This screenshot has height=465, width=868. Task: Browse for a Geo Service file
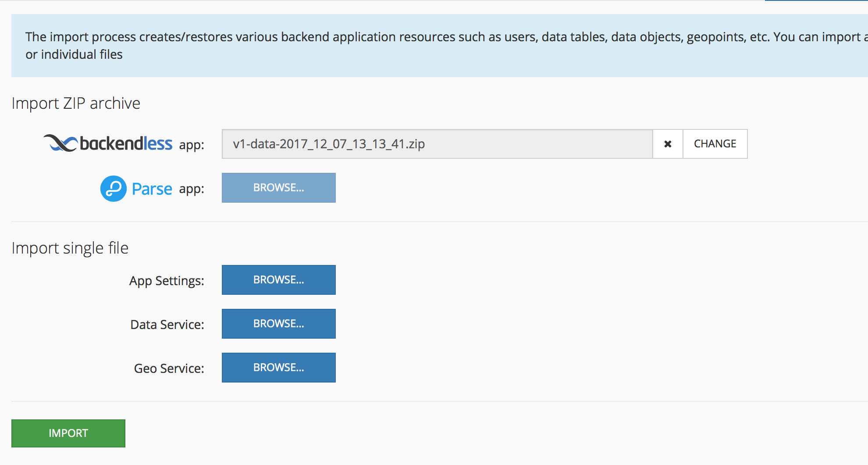click(x=278, y=368)
